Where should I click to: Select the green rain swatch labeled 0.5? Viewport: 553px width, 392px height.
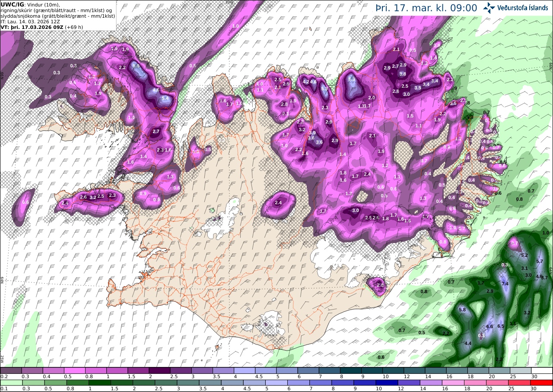coord(55,383)
